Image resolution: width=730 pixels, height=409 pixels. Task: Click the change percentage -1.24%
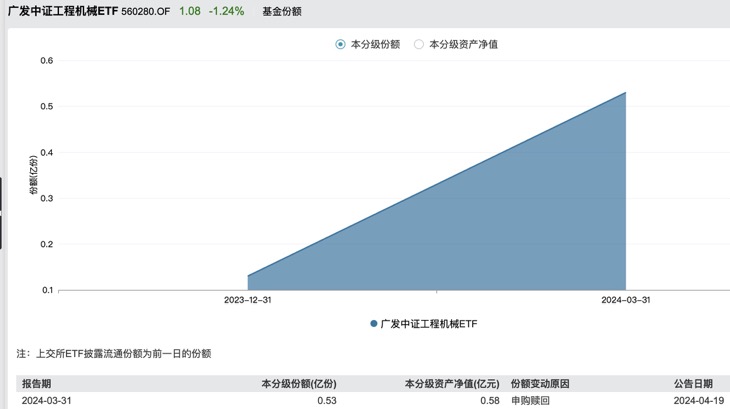pyautogui.click(x=226, y=11)
